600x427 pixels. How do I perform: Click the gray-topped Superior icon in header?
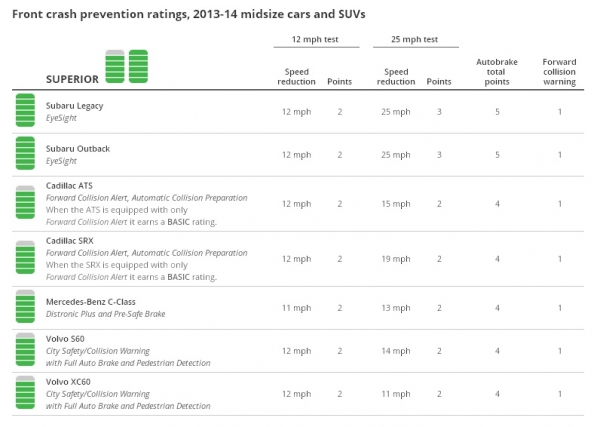115,66
